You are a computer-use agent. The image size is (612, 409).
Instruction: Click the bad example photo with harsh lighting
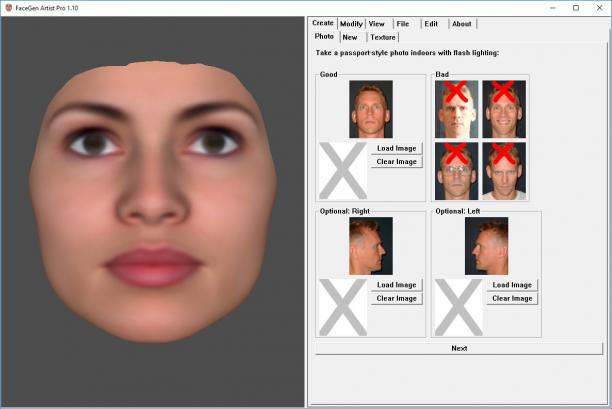pyautogui.click(x=457, y=109)
